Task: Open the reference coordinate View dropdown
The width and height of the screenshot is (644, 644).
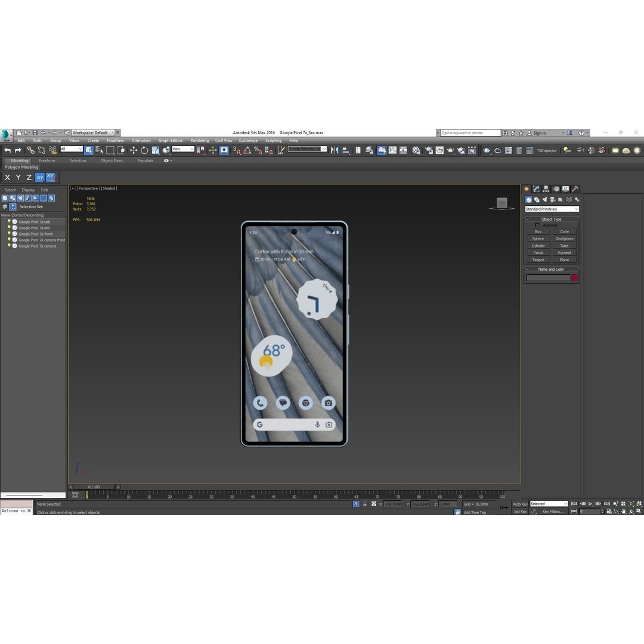Action: coord(183,148)
